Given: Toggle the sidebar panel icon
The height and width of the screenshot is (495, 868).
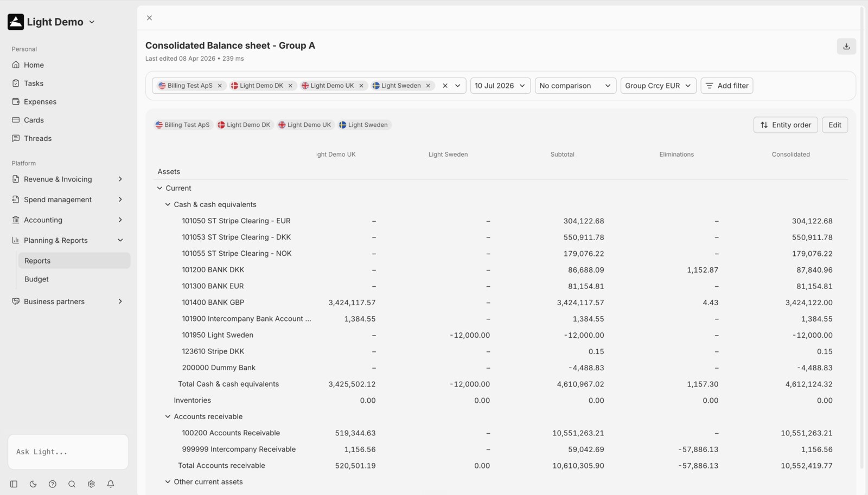Looking at the screenshot, I should pyautogui.click(x=14, y=484).
